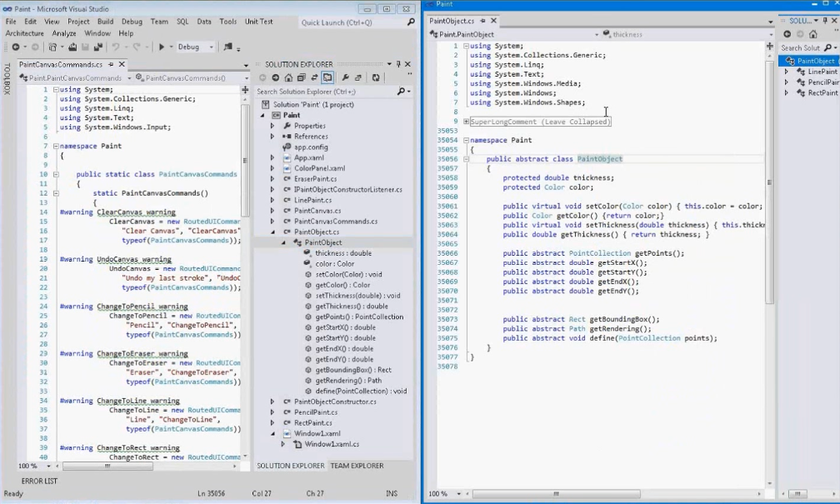Expand LinePaint node in right Solution Explorer
The height and width of the screenshot is (504, 840).
tap(787, 72)
